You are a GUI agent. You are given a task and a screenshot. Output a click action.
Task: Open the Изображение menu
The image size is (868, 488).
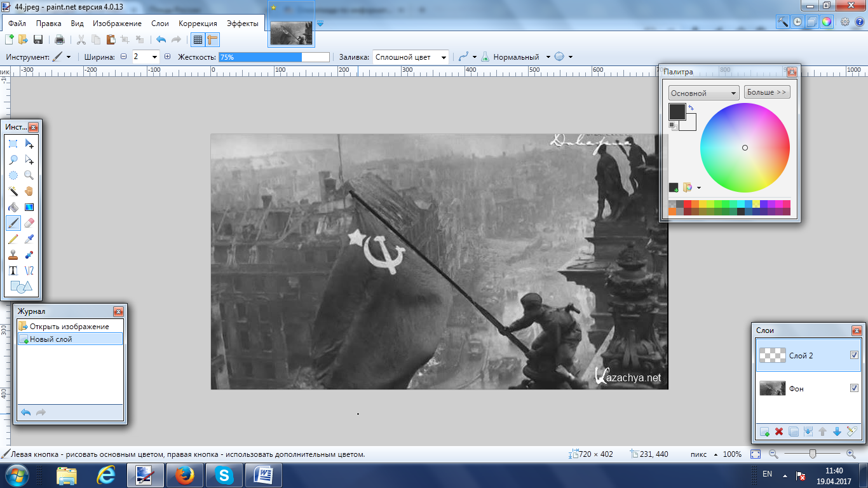(117, 24)
